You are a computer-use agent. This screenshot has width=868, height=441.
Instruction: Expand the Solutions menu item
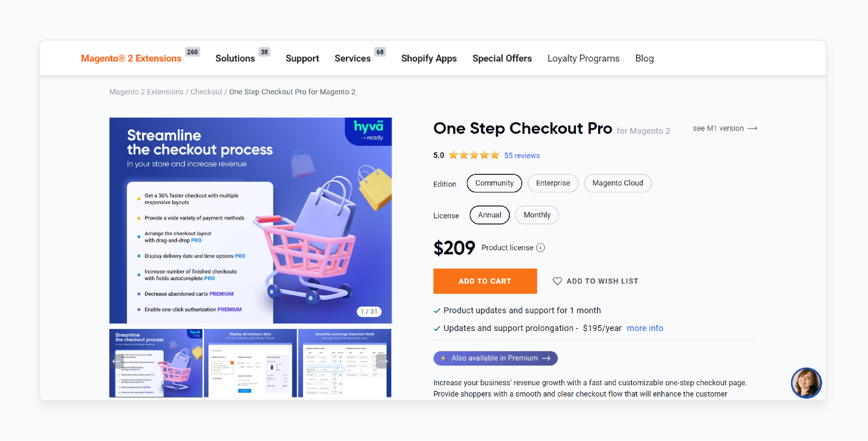235,58
